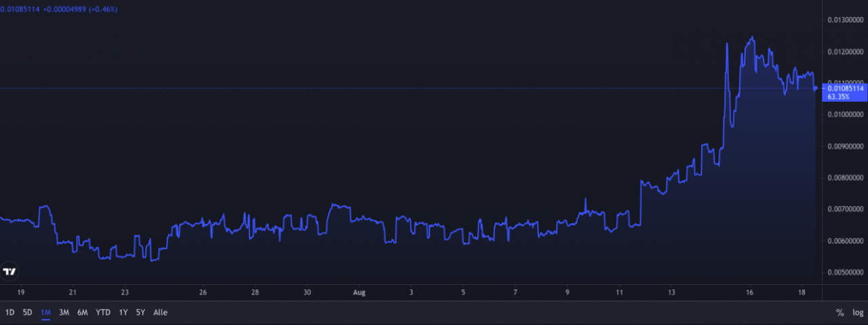The width and height of the screenshot is (868, 325).
Task: Click date 26 on the time axis
Action: point(203,292)
